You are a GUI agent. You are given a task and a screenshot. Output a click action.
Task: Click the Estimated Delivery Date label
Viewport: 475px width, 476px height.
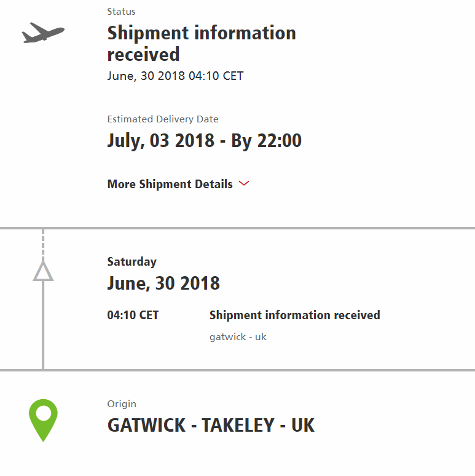[x=163, y=119]
